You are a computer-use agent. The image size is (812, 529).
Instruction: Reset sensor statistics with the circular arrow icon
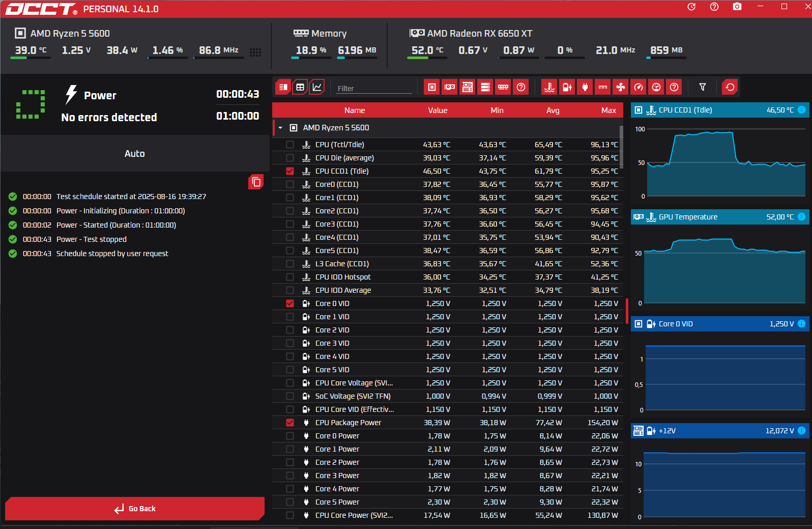point(730,87)
